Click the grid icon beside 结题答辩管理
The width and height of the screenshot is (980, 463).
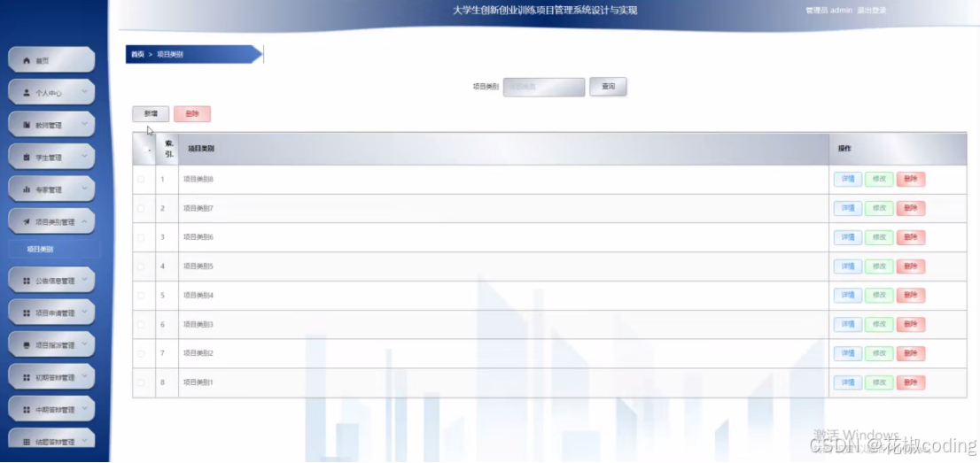click(27, 442)
